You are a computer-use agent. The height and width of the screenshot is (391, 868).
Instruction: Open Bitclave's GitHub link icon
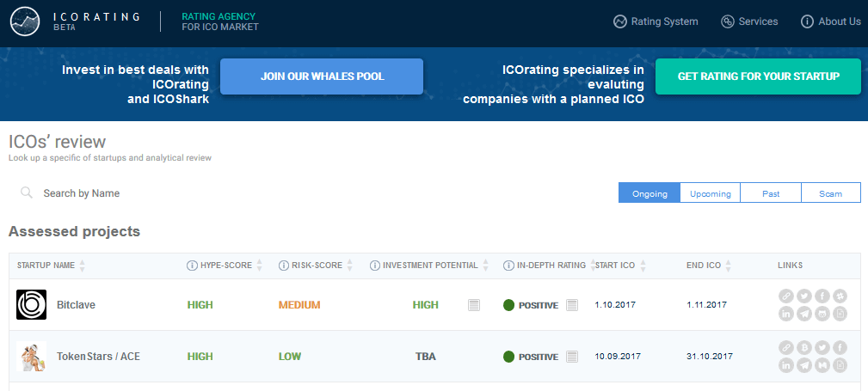click(x=822, y=314)
